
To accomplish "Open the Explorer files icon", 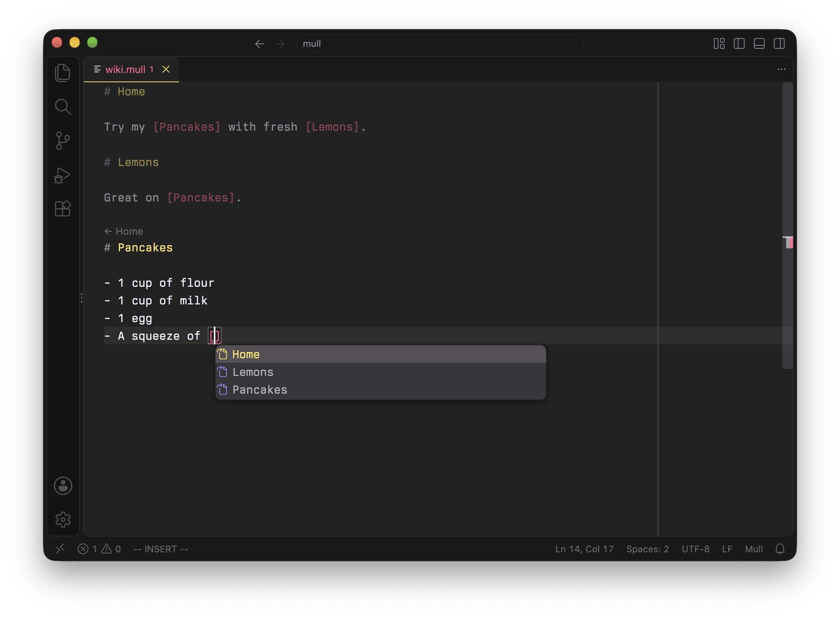I will pos(63,73).
